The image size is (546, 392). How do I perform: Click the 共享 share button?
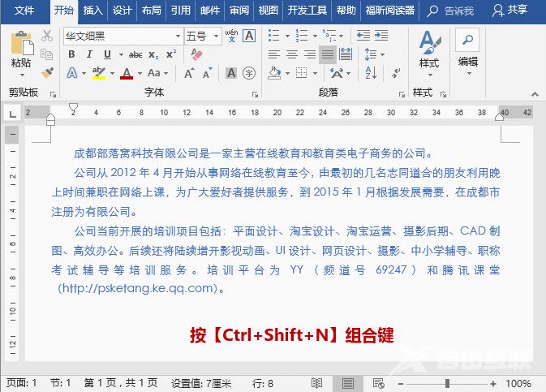pyautogui.click(x=509, y=11)
